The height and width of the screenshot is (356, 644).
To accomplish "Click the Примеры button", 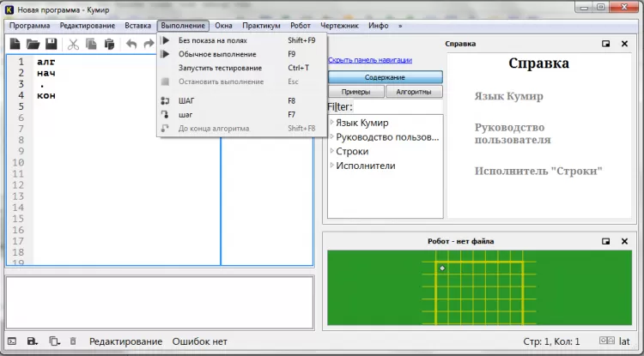I will (355, 92).
